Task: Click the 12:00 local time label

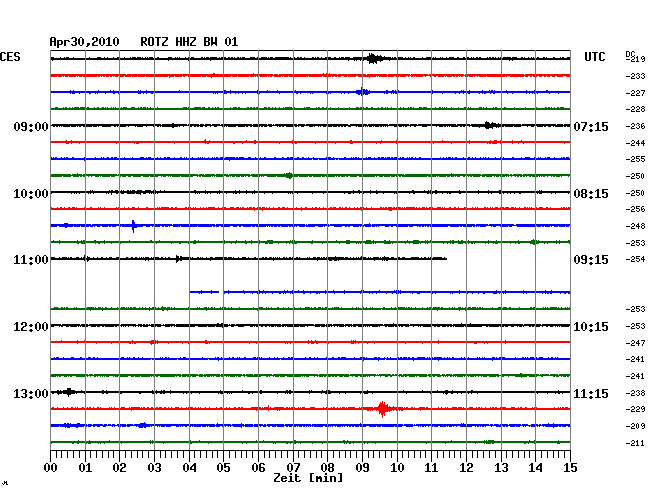Action: pos(31,327)
